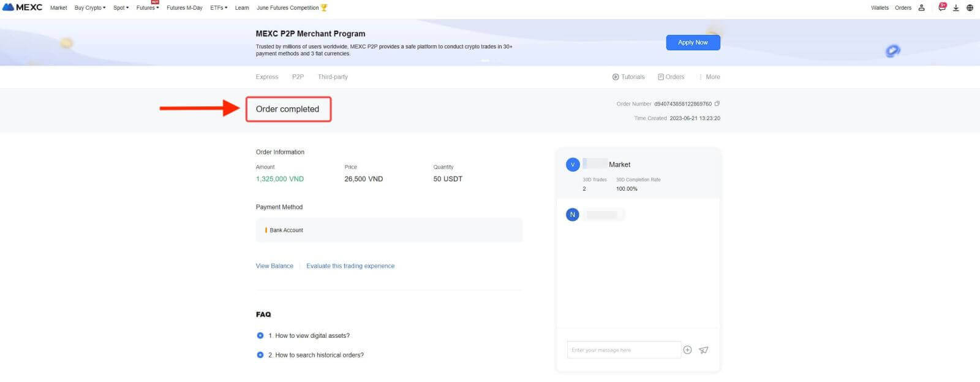The width and height of the screenshot is (980, 382).
Task: Click the N user avatar
Action: 573,215
